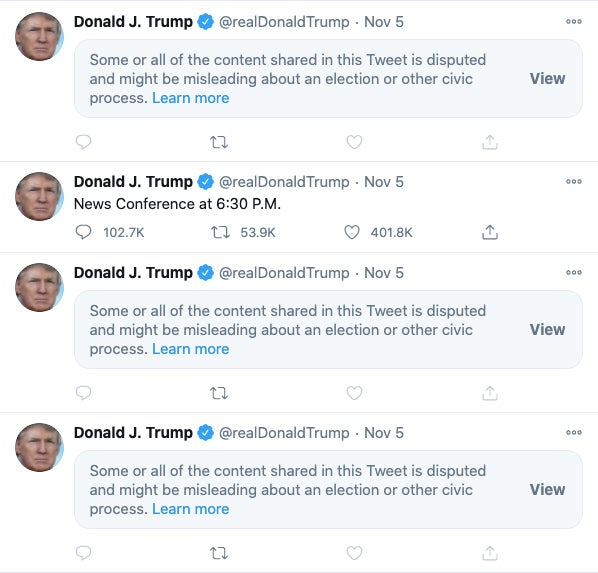Image resolution: width=598 pixels, height=573 pixels.
Task: Click the reply icon under the first disputed tweet
Action: (x=83, y=142)
